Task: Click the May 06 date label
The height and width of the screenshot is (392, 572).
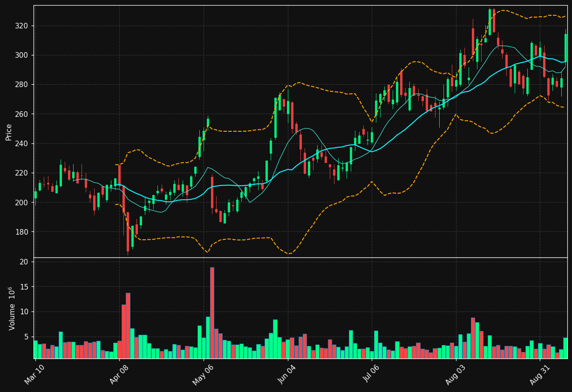Action: click(203, 374)
